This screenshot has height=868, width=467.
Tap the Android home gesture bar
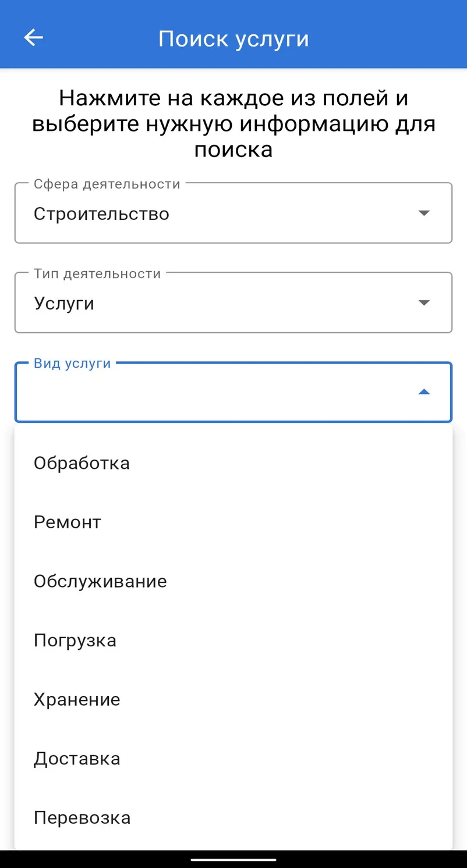[233, 859]
